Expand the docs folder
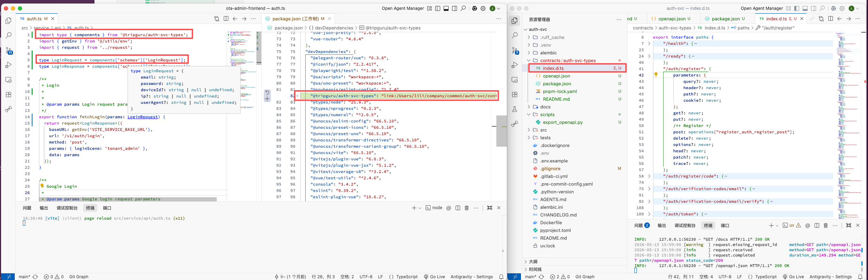This screenshot has height=280, width=868. pyautogui.click(x=529, y=107)
